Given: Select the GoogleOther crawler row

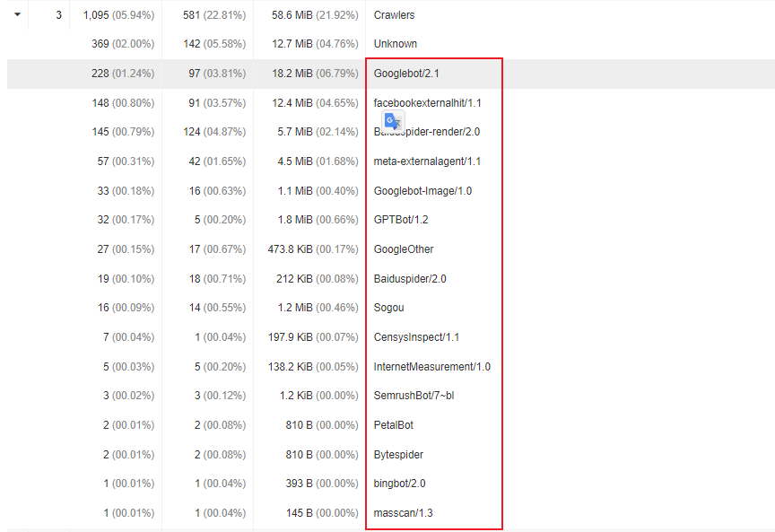Looking at the screenshot, I should 404,249.
